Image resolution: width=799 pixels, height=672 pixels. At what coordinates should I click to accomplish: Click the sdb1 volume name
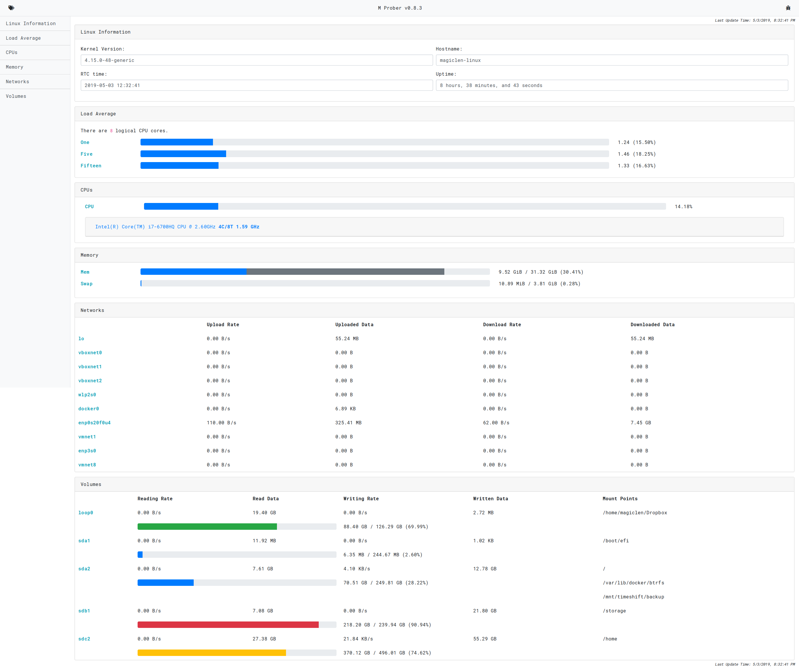pos(84,611)
